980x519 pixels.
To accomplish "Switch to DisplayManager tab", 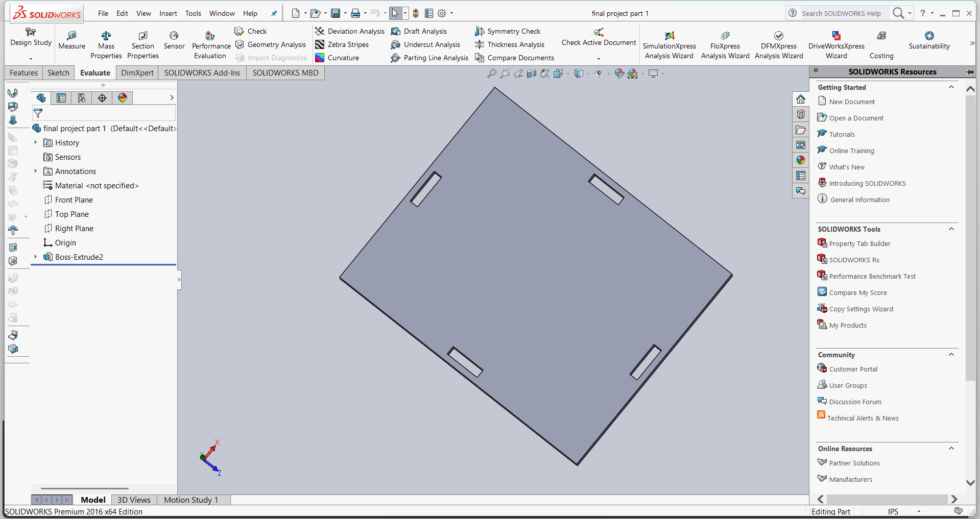I will pyautogui.click(x=123, y=98).
